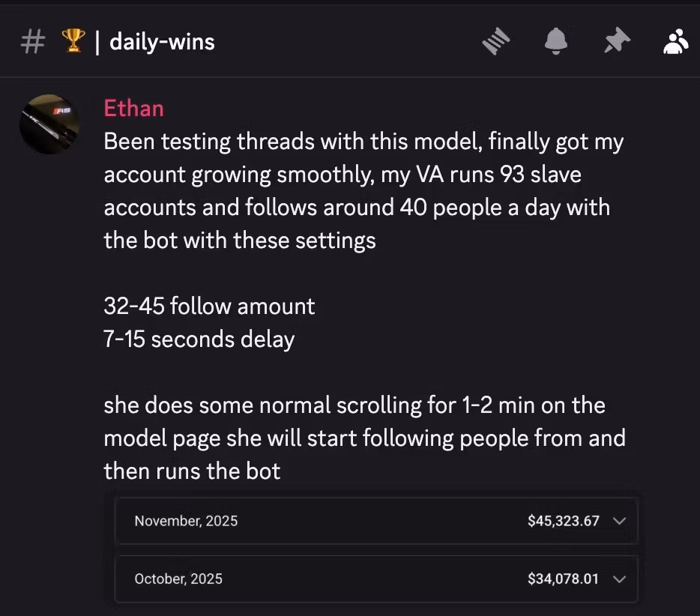Expand the October, 2025 chevron
The height and width of the screenshot is (616, 700).
[x=619, y=579]
